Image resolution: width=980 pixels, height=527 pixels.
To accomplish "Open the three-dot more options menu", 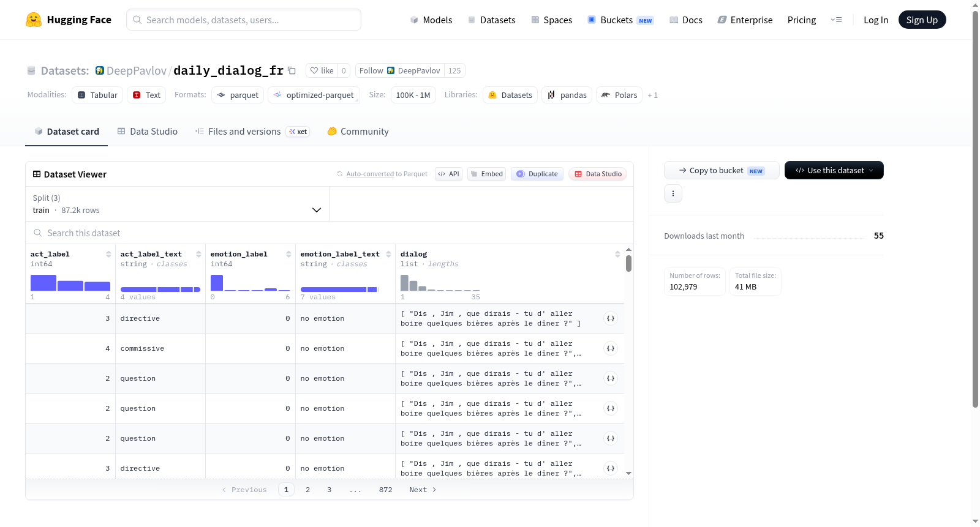I will pos(673,193).
